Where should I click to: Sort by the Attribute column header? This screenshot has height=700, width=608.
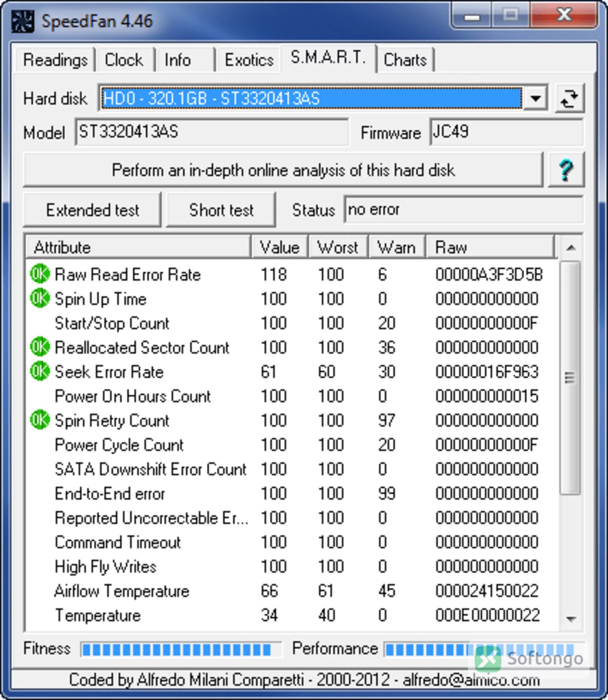pos(138,247)
